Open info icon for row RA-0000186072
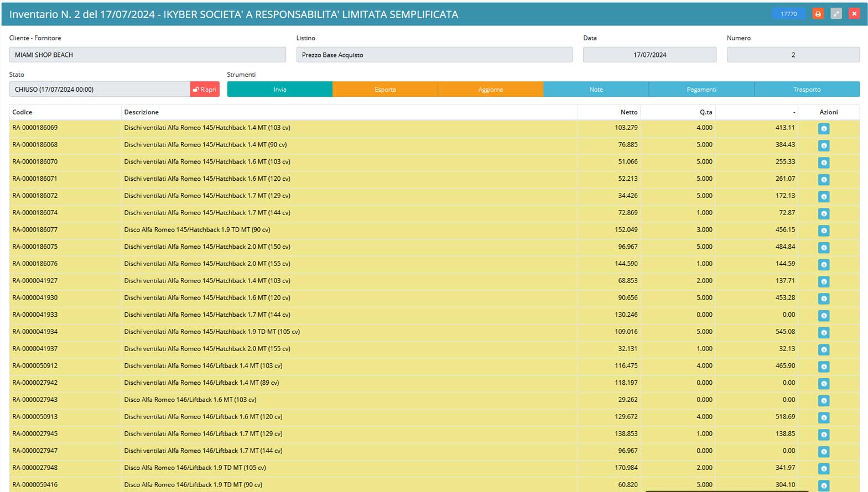The height and width of the screenshot is (492, 868). click(824, 196)
